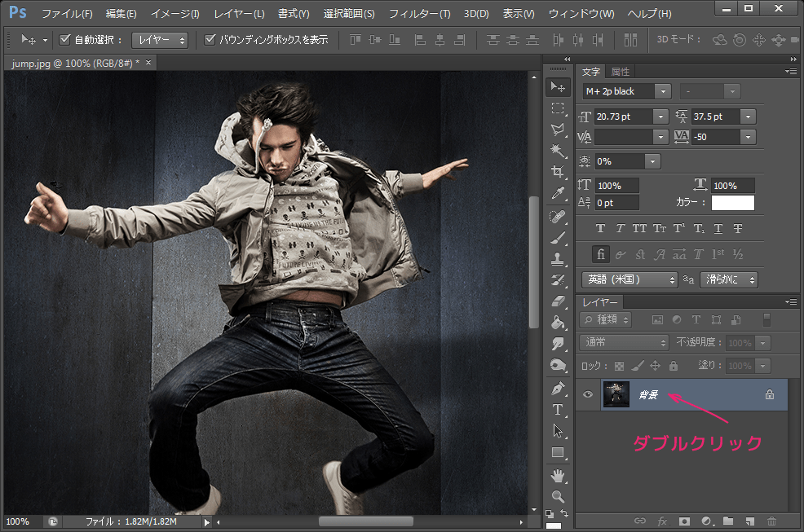Open the M+ 2p black font dropdown

pos(663,92)
